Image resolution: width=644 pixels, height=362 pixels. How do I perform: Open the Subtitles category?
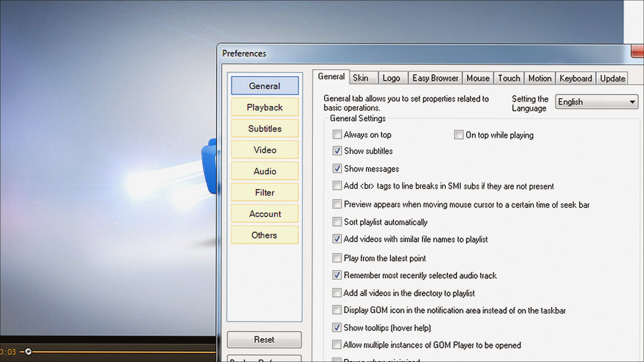pyautogui.click(x=265, y=128)
